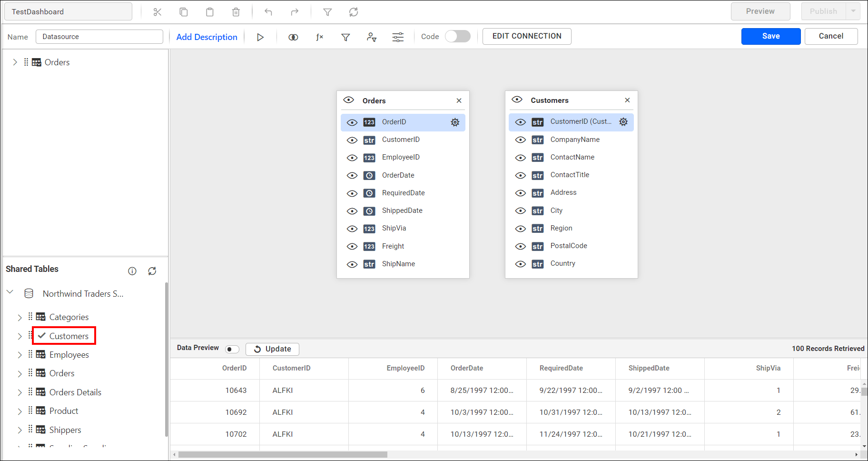Click the Update preview button
This screenshot has width=868, height=461.
[272, 349]
